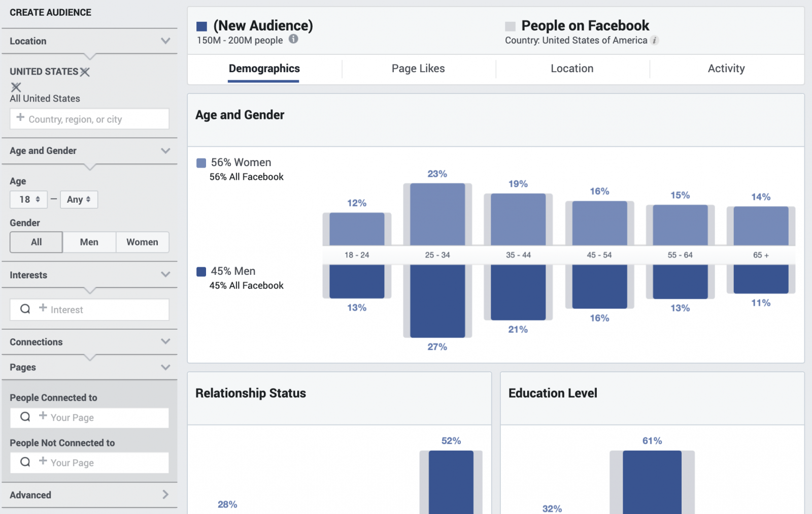The height and width of the screenshot is (514, 812).
Task: Select All in the gender selector
Action: (x=36, y=242)
